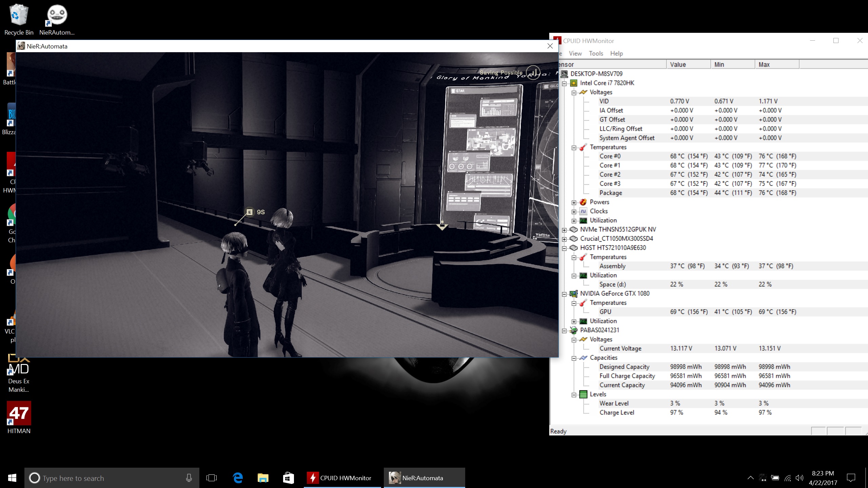Open the Wi-Fi network tray icon

point(788,478)
